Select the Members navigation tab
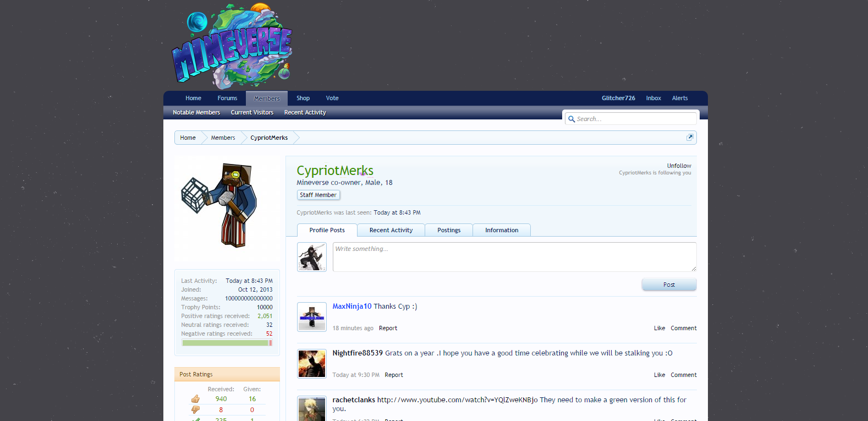This screenshot has height=421, width=868. pyautogui.click(x=267, y=99)
